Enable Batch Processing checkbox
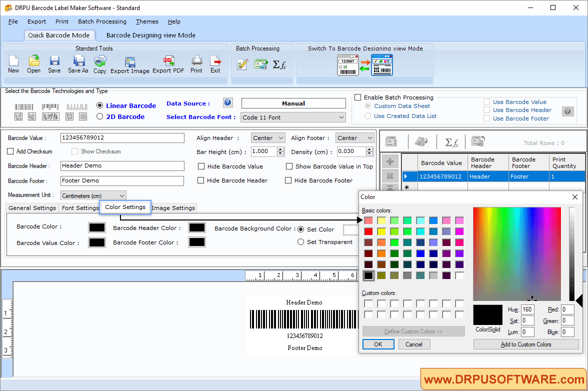Image resolution: width=588 pixels, height=391 pixels. [358, 97]
